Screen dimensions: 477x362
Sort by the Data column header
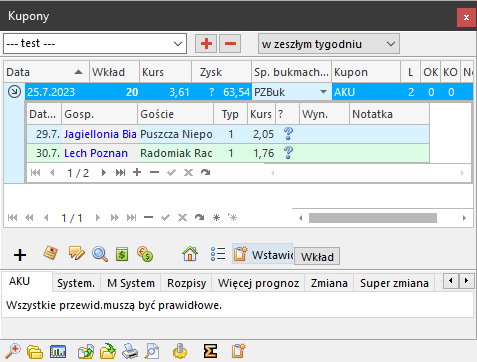(46, 72)
